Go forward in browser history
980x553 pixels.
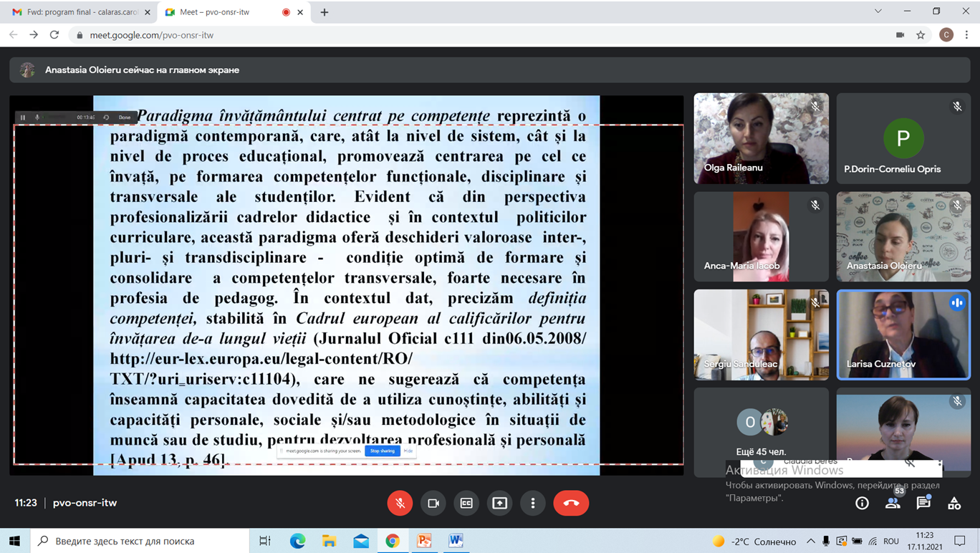click(x=34, y=34)
